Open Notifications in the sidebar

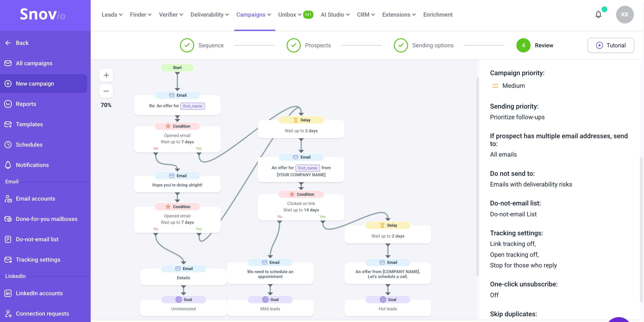[32, 165]
